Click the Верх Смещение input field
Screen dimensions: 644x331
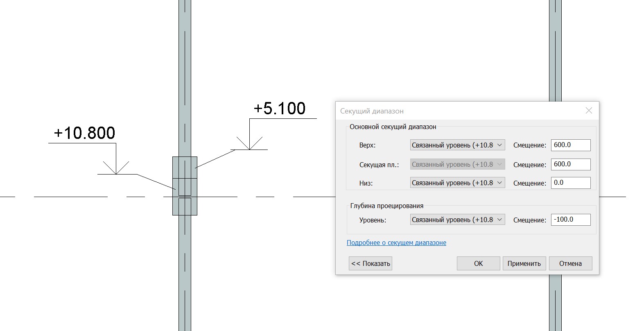(571, 145)
